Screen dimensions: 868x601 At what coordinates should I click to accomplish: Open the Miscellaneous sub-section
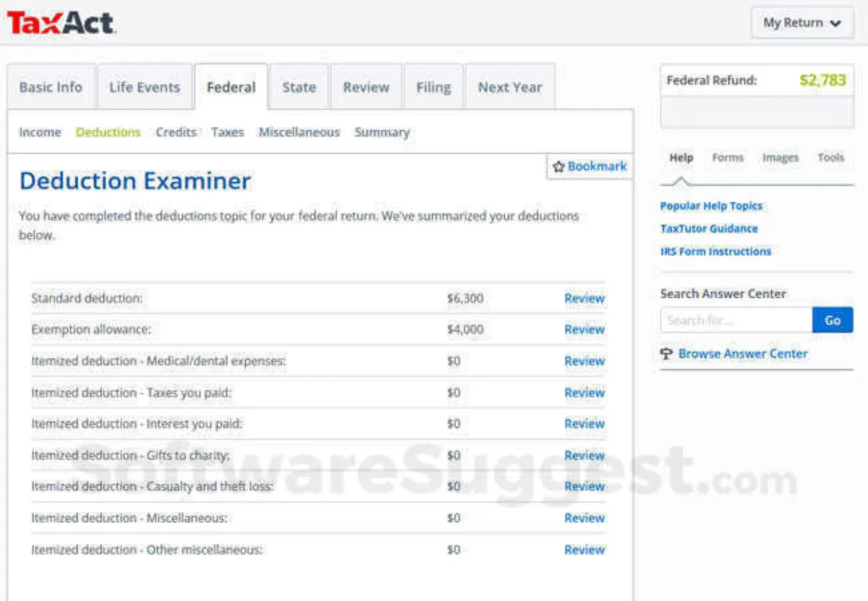point(299,132)
